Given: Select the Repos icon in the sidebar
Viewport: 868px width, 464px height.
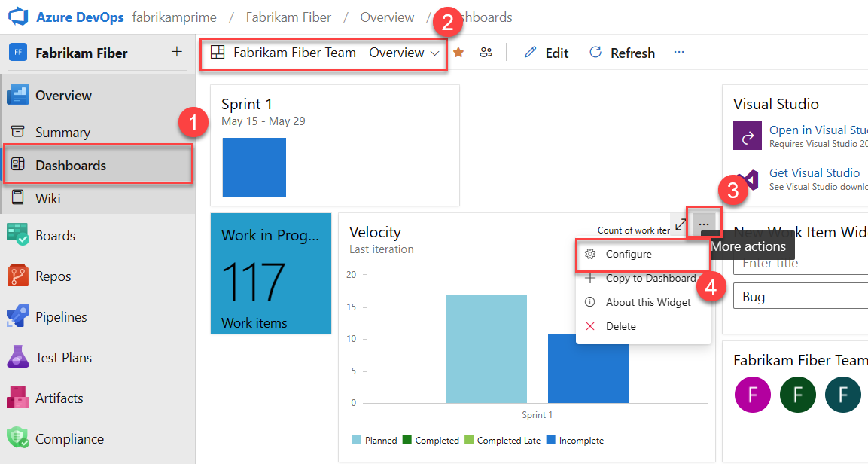Looking at the screenshot, I should click(19, 276).
